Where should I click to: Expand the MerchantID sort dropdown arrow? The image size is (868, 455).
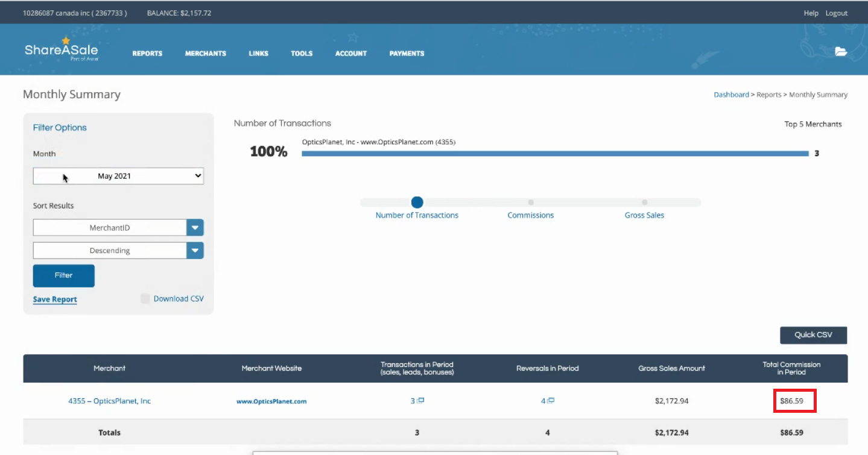point(195,228)
